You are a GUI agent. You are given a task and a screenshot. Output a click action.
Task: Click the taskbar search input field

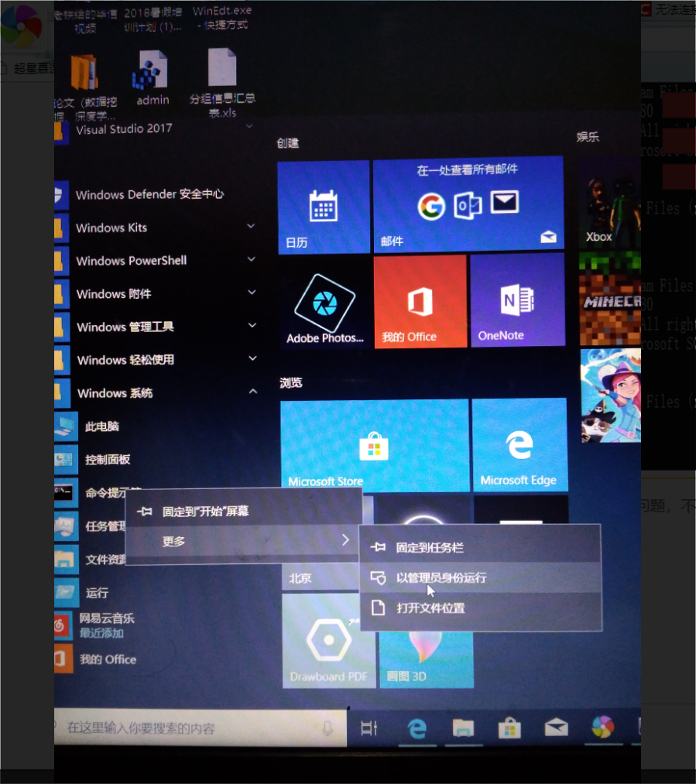200,728
